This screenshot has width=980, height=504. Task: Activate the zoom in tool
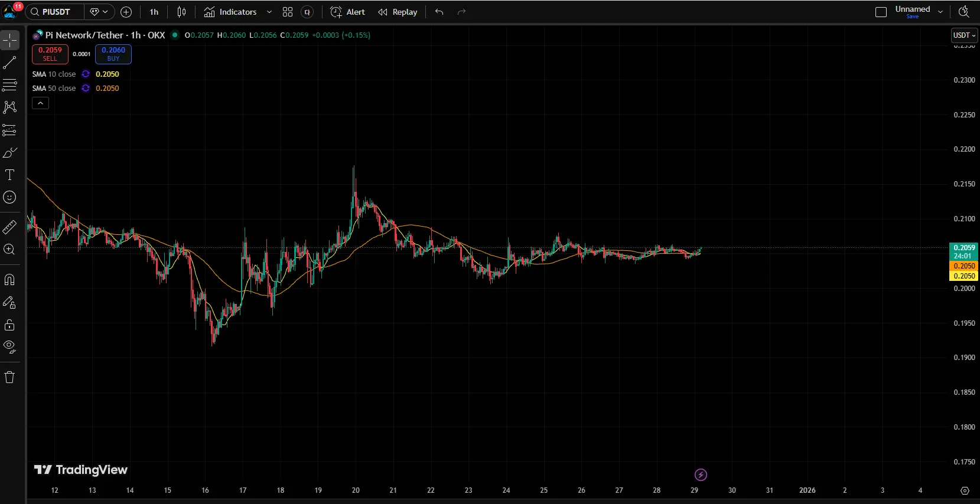(10, 249)
